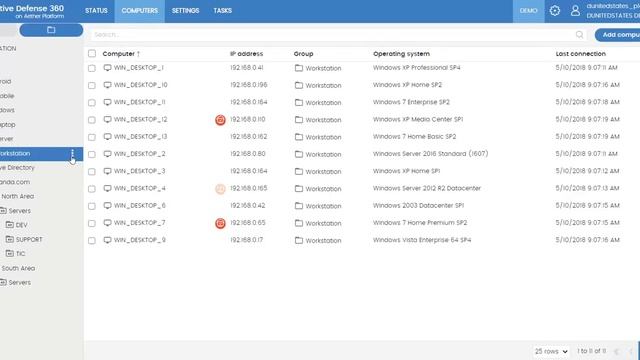Image resolution: width=640 pixels, height=360 pixels.
Task: Check the box for WIN_DESKTOP_10
Action: tap(92, 85)
